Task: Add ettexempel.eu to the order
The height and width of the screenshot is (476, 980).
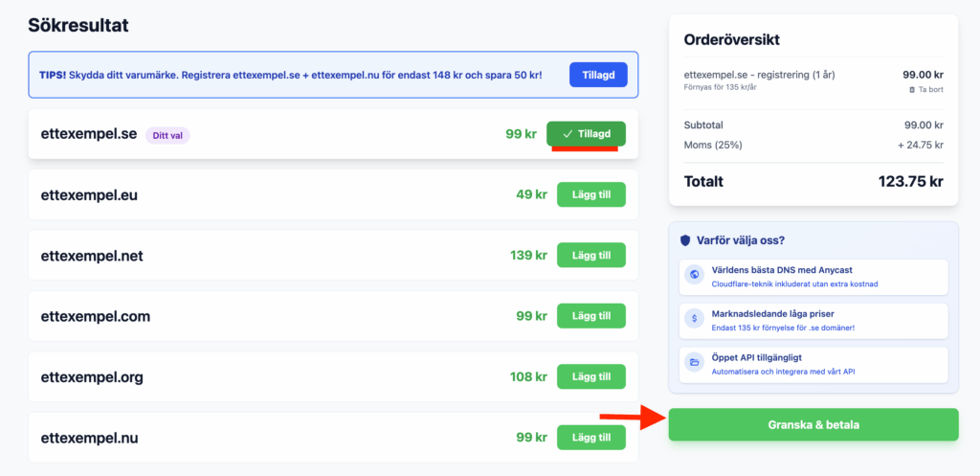Action: point(590,194)
